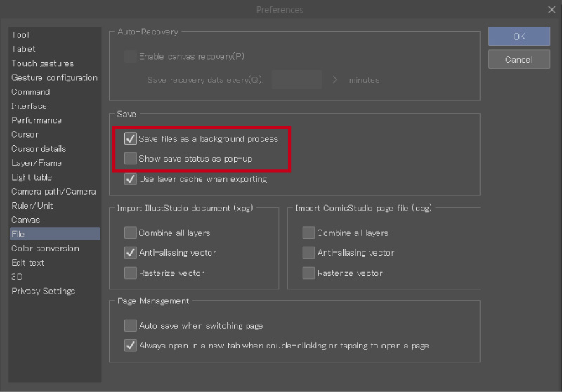Open the Color conversion preferences
The image size is (562, 392).
45,248
